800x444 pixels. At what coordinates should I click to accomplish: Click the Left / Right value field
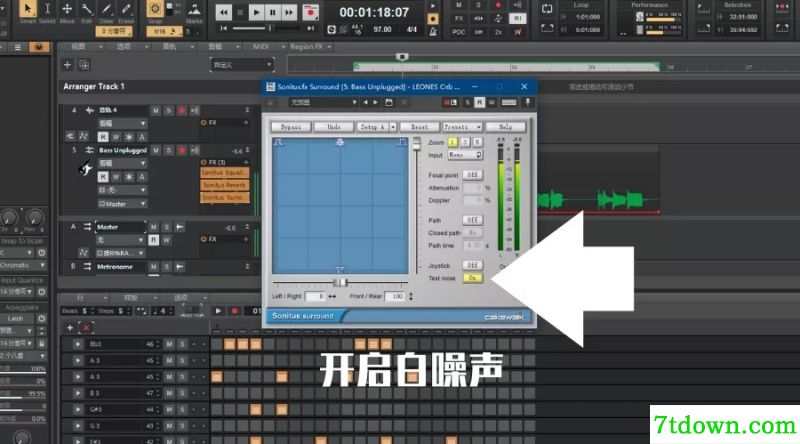(315, 296)
